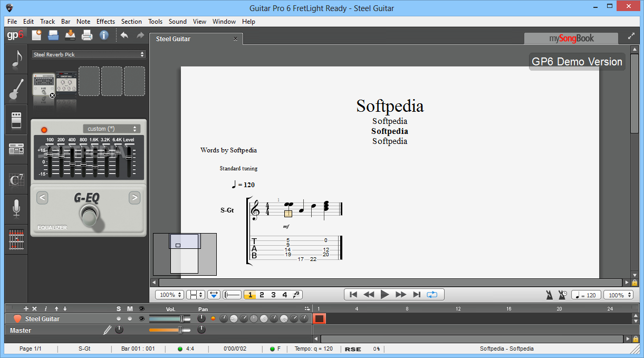Rewind to the previous bar
The image size is (644, 358).
(369, 295)
